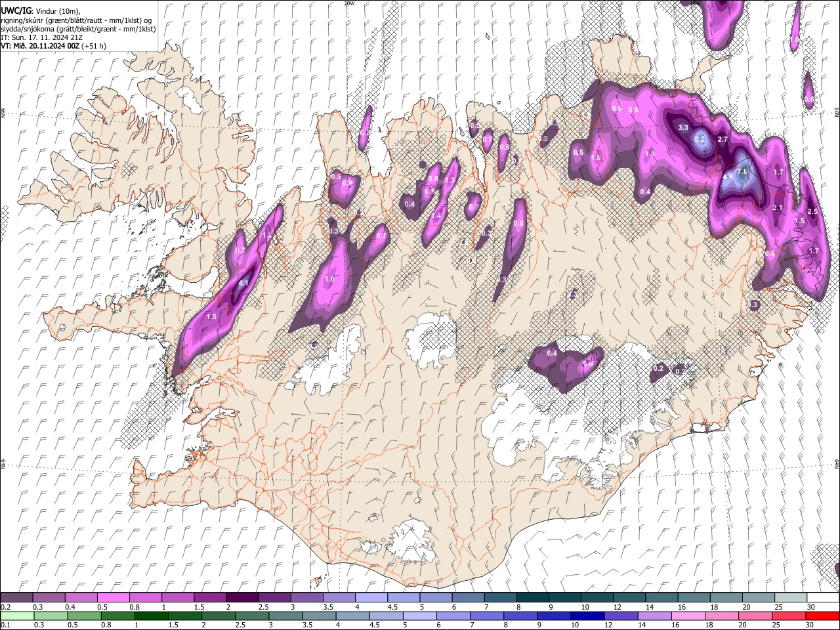
Task: Click the 4.8 snowfall value label
Action: point(728,177)
